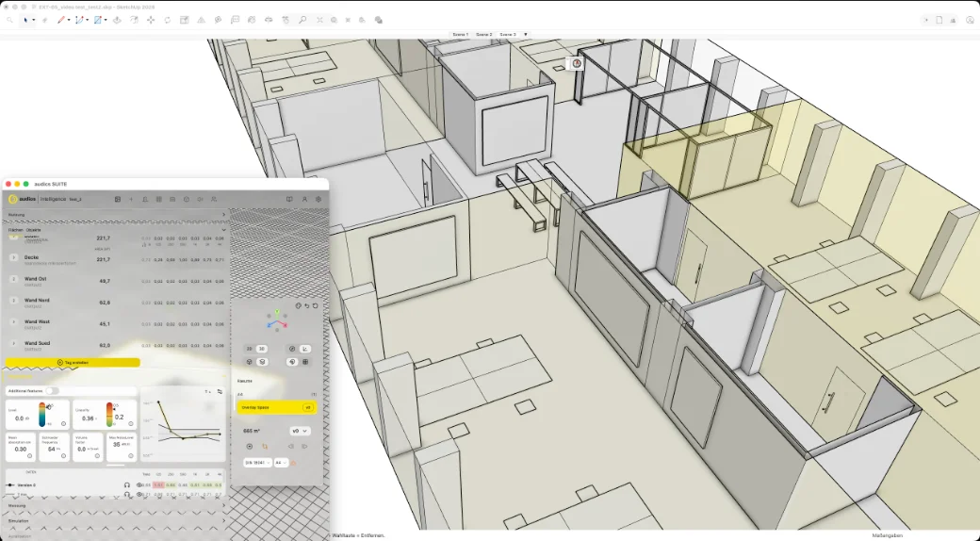Open the settings gear in audics header
Screen dimensions: 980x541
point(318,200)
